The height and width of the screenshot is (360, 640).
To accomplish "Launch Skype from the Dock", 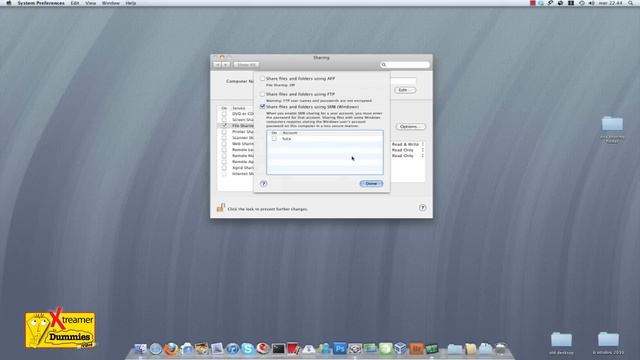I will (248, 349).
